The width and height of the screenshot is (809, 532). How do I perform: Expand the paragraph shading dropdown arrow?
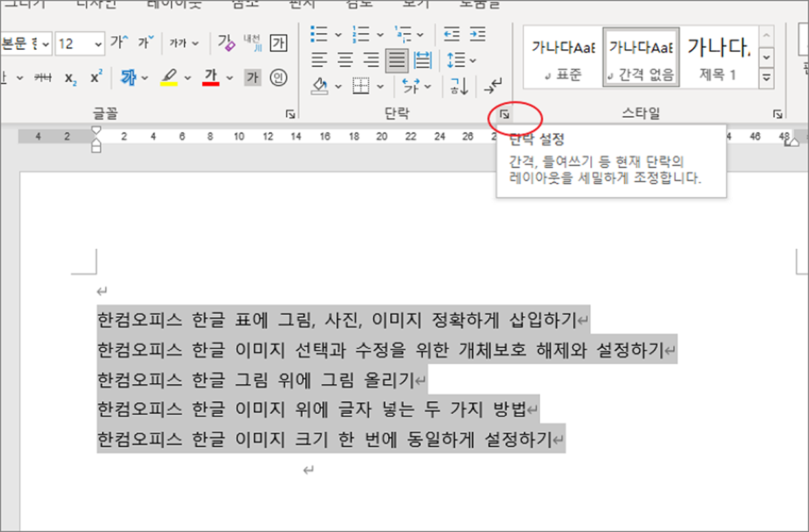click(337, 85)
